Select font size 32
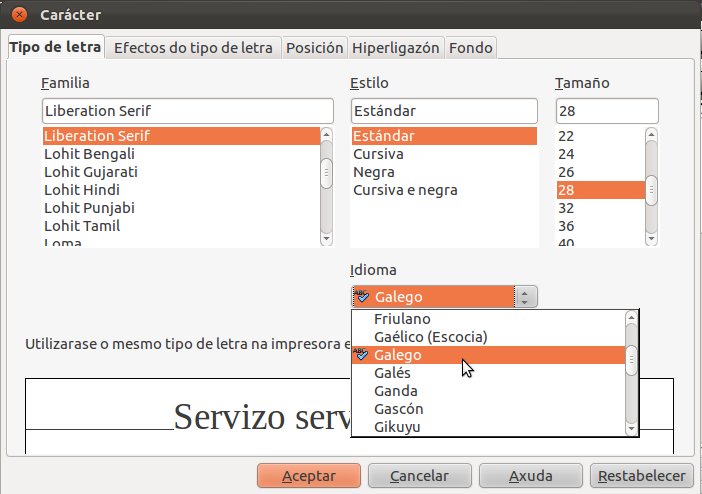This screenshot has height=494, width=702. [x=600, y=208]
